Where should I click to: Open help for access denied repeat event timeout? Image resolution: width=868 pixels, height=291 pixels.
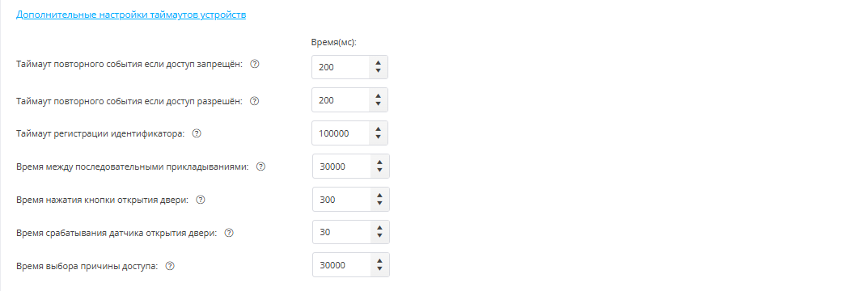tap(255, 64)
